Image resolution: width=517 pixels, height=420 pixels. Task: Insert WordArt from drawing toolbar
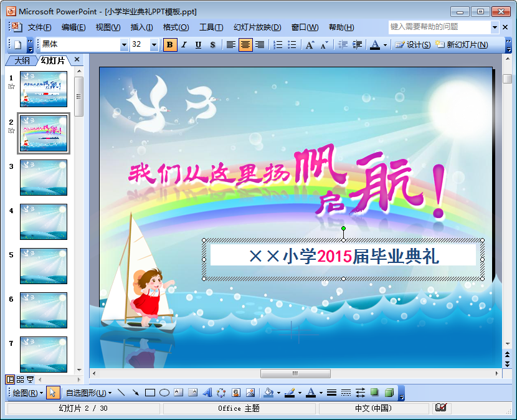(207, 393)
